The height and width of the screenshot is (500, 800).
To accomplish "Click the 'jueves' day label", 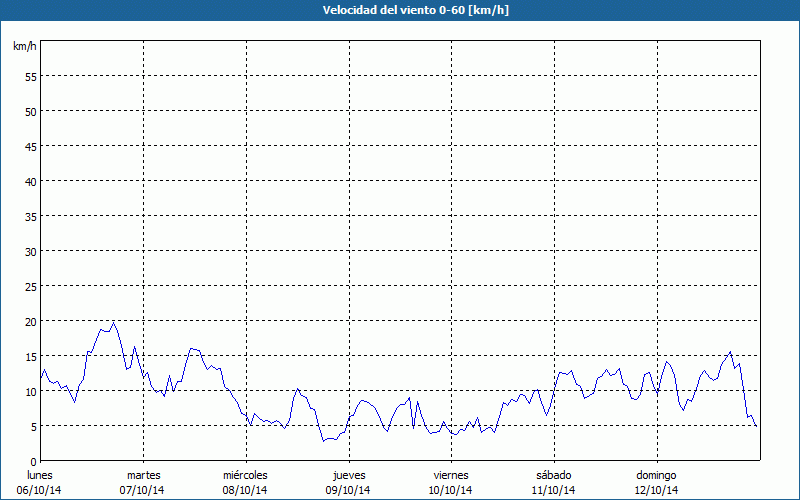I will coord(349,475).
